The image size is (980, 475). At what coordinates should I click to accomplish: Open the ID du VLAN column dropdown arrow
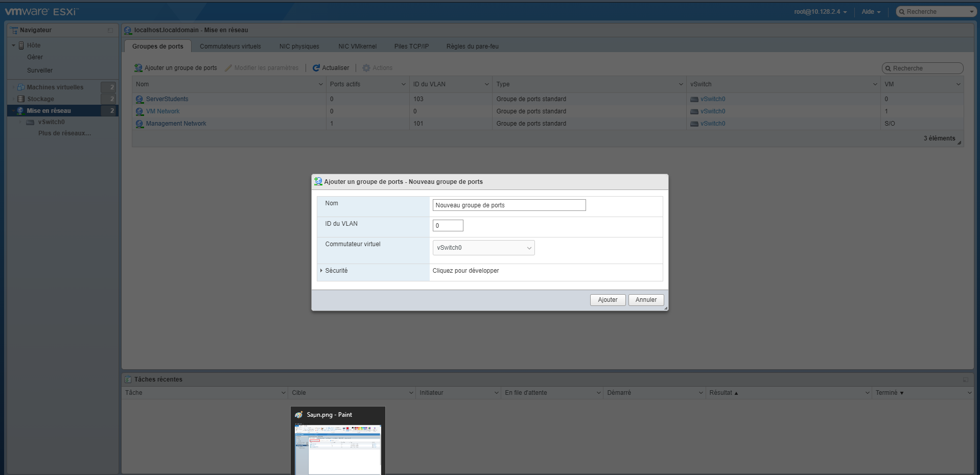[x=487, y=84]
